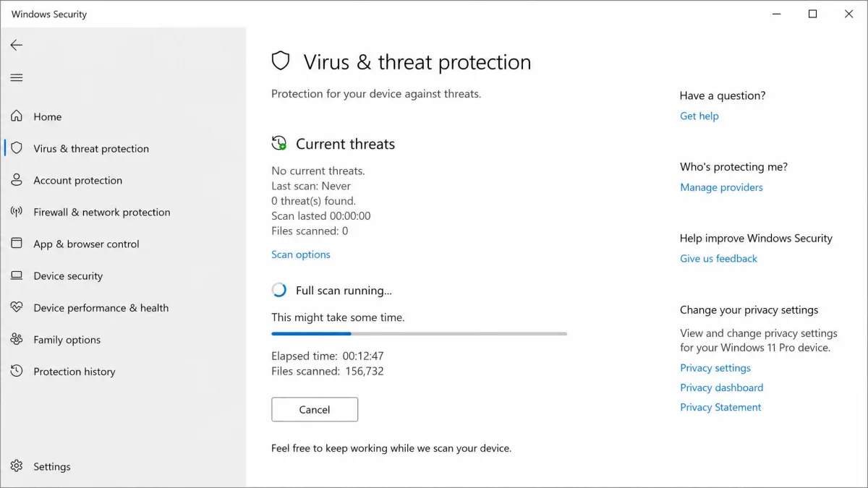Click 'Have a question?' heading
868x488 pixels.
coord(723,95)
